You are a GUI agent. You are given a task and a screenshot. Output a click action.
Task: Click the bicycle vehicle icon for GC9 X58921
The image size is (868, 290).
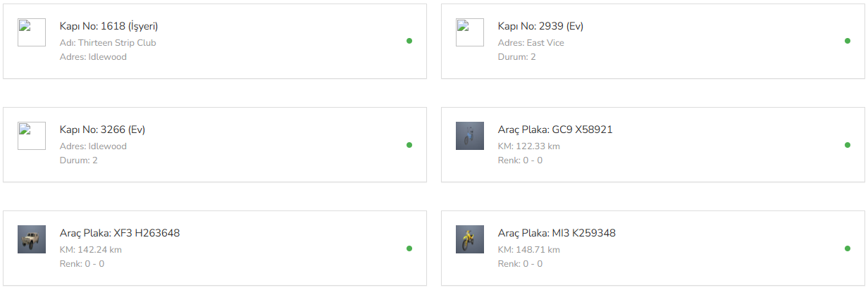pos(470,136)
